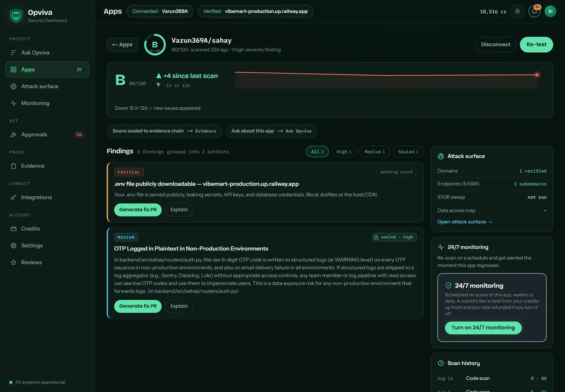Screen dimensions: 565x392
Task: Click the Disconnect button
Action: point(496,45)
